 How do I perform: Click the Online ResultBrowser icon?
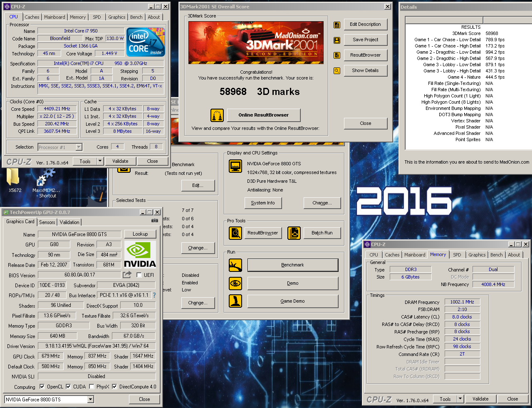[217, 115]
